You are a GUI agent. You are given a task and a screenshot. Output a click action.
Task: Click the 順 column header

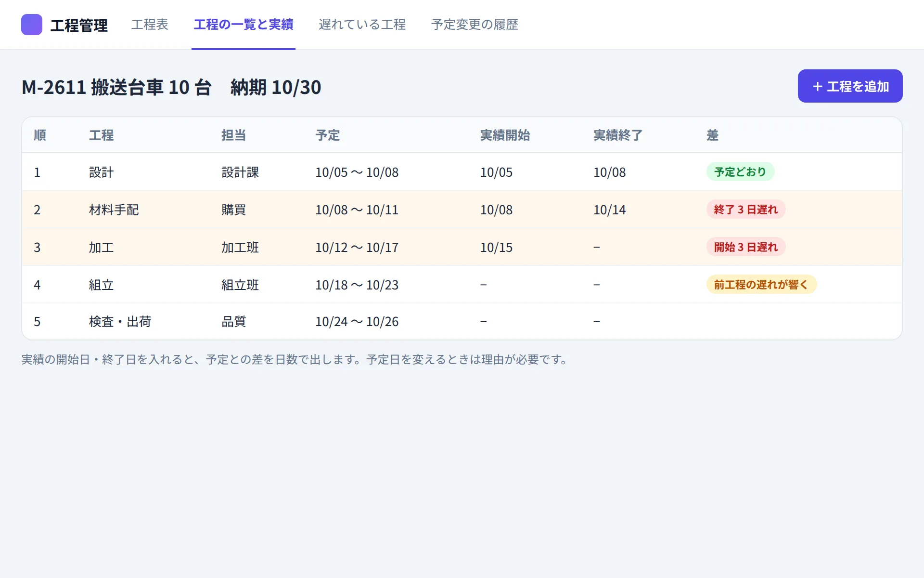pos(40,135)
